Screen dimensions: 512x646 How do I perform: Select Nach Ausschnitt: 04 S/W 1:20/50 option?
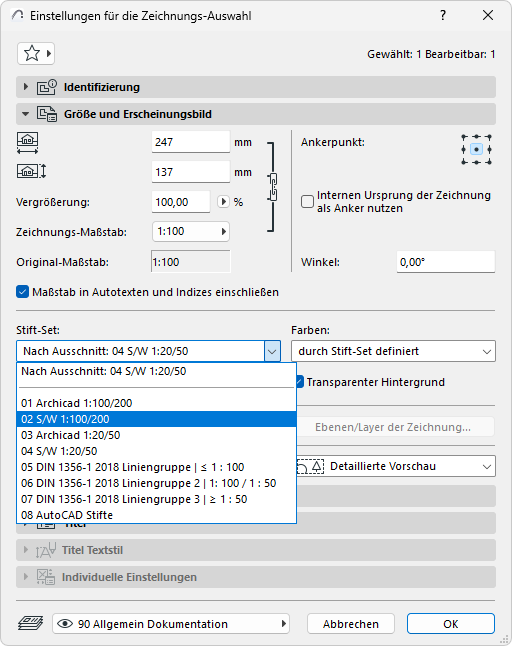157,371
